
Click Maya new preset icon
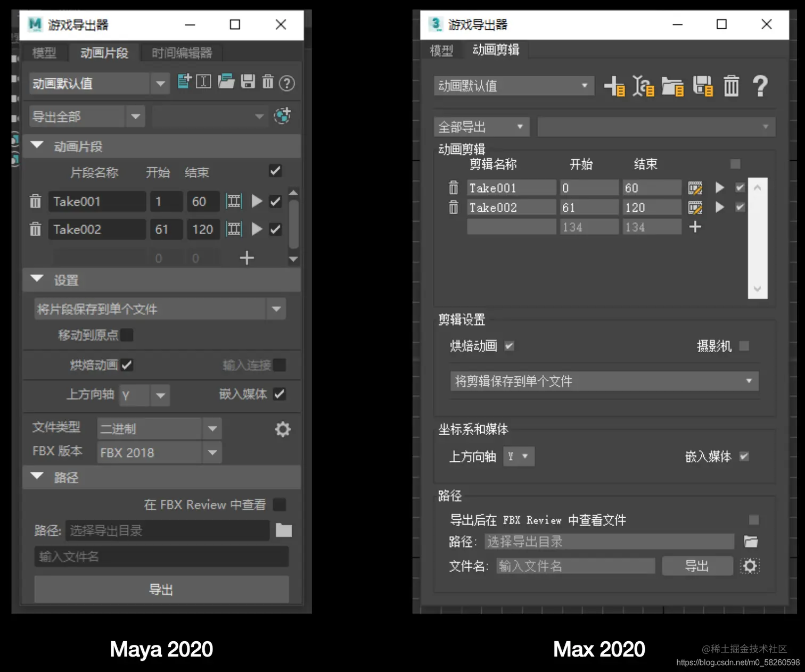click(184, 81)
